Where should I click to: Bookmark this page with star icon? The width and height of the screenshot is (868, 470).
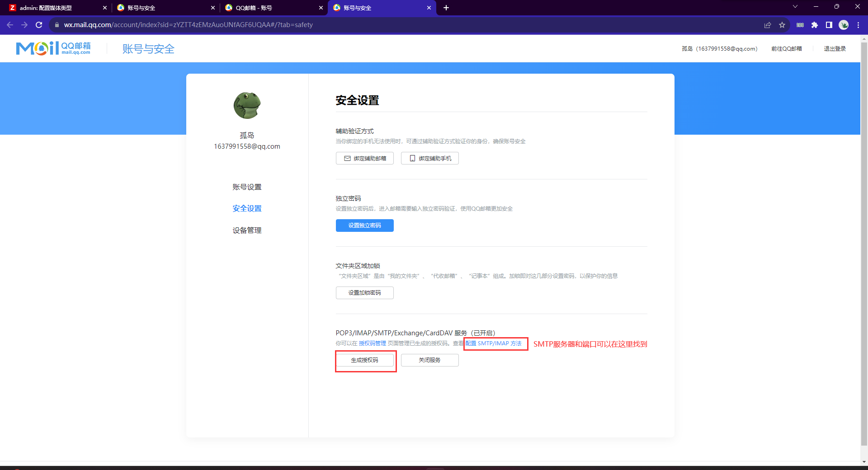(782, 25)
